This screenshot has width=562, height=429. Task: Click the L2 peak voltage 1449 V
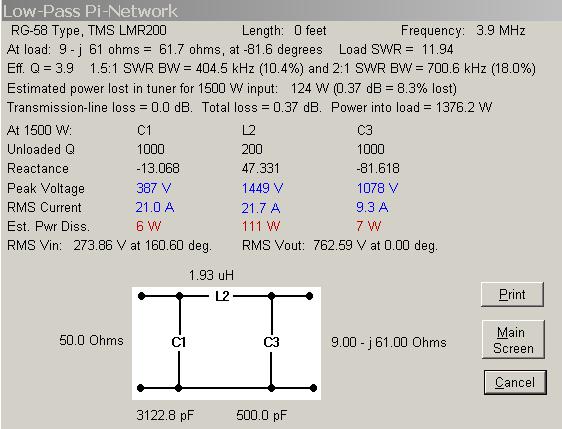(x=262, y=188)
